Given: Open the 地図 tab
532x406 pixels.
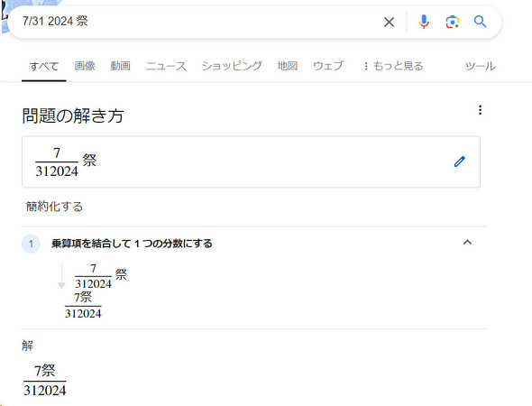Looking at the screenshot, I should pyautogui.click(x=288, y=66).
